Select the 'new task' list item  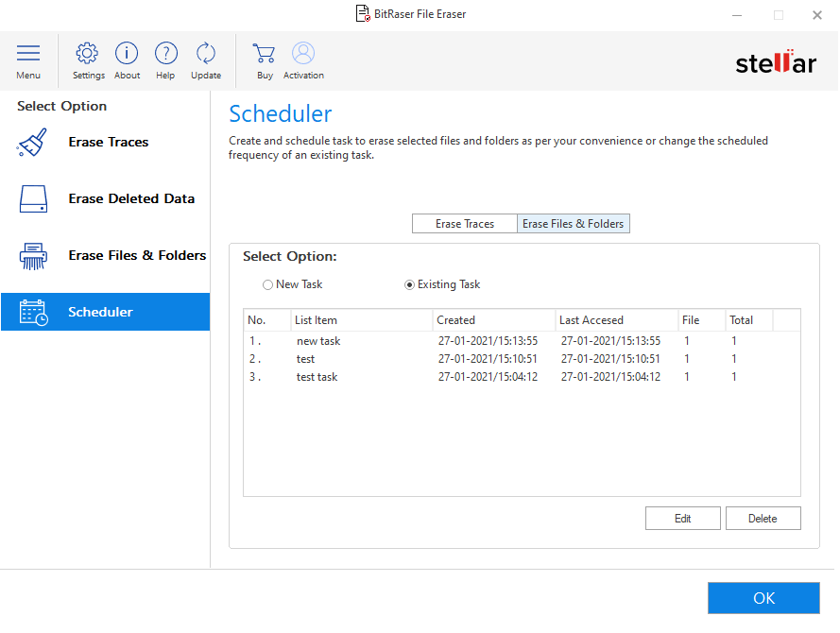[x=318, y=341]
